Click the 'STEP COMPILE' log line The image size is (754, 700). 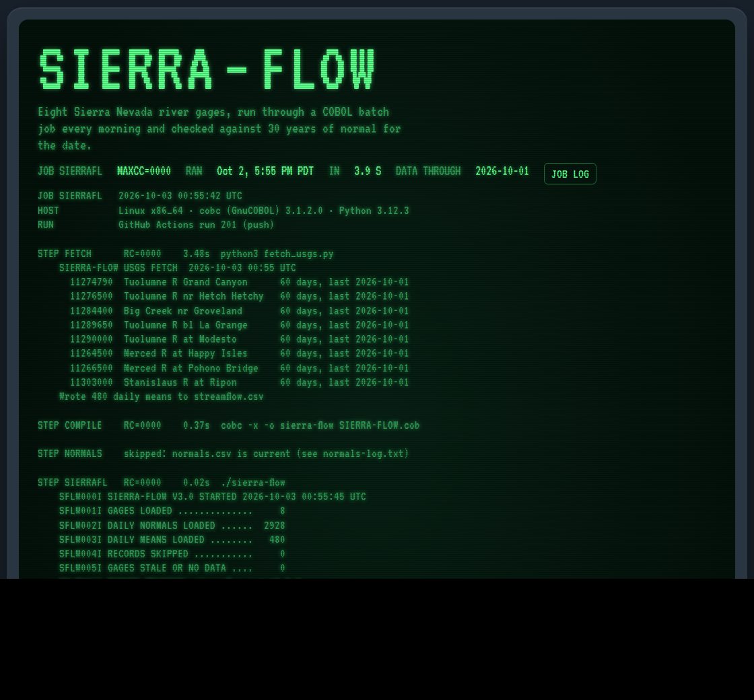228,425
